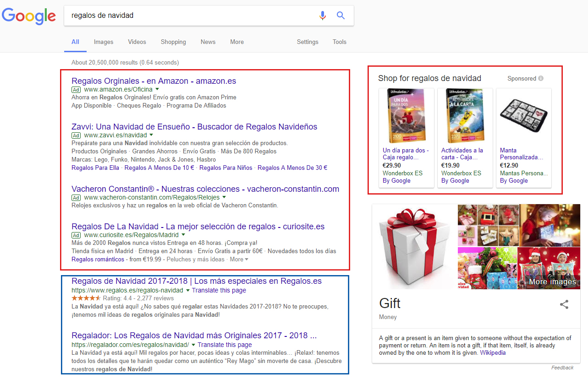Expand the vacheron-constantin.com ad URL dropdown arrow
588x379 pixels.
click(224, 197)
